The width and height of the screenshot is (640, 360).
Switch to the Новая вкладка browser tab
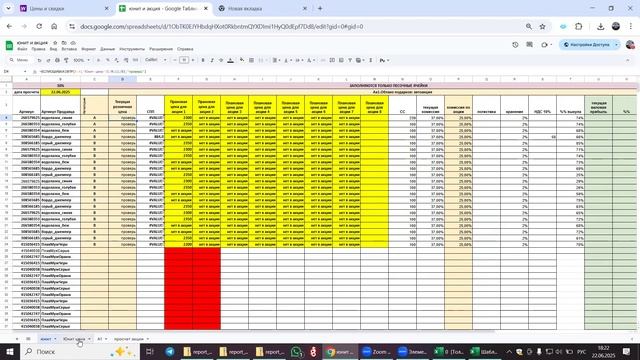point(261,8)
